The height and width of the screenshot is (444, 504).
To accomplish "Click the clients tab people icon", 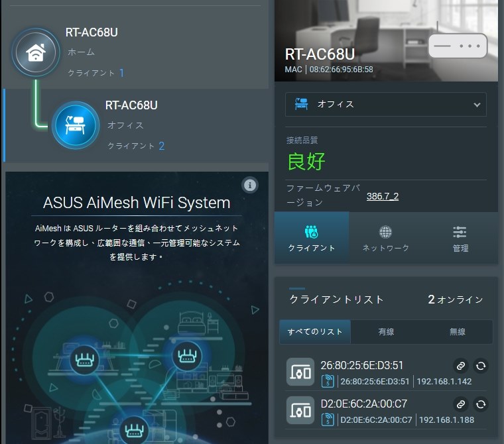I will pyautogui.click(x=312, y=232).
